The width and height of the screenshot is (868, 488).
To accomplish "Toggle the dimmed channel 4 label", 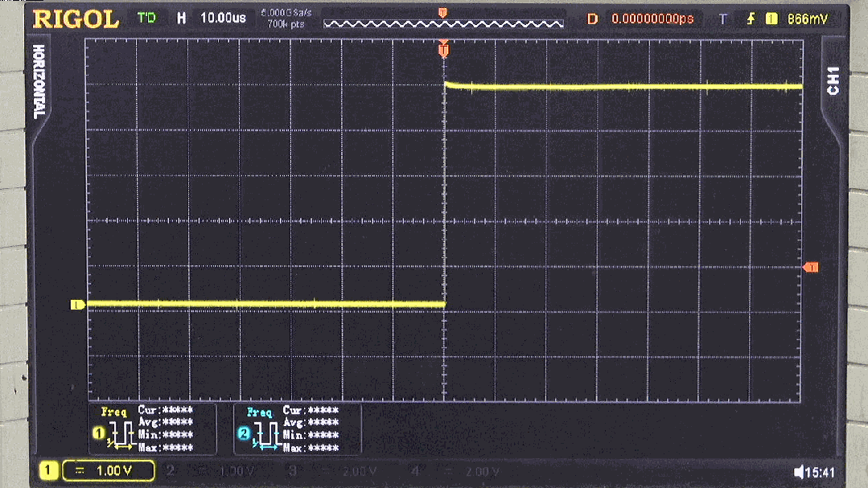I will click(415, 471).
